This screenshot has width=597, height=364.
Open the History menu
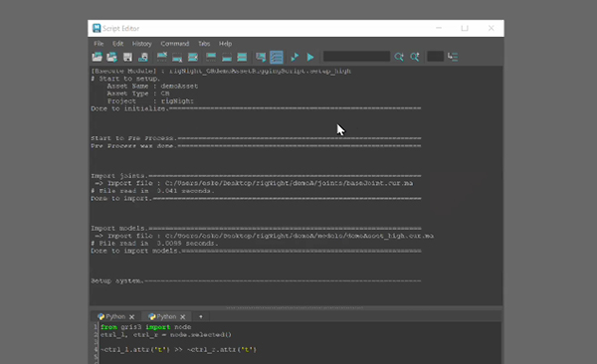tap(142, 44)
